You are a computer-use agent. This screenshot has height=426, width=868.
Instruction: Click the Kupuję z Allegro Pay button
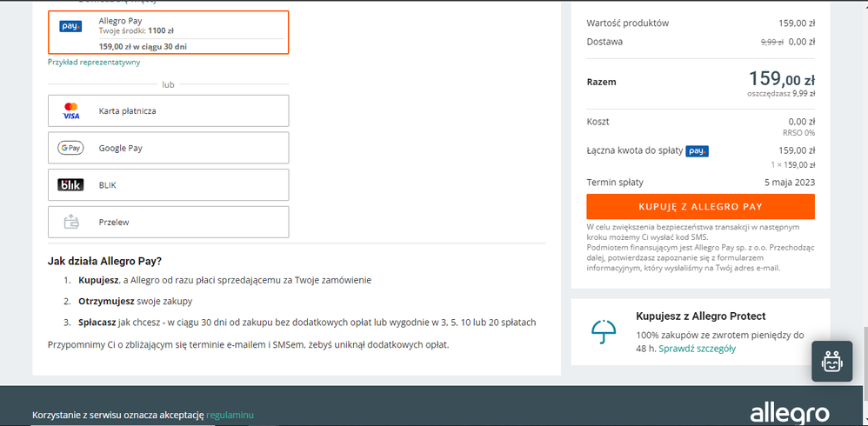700,206
